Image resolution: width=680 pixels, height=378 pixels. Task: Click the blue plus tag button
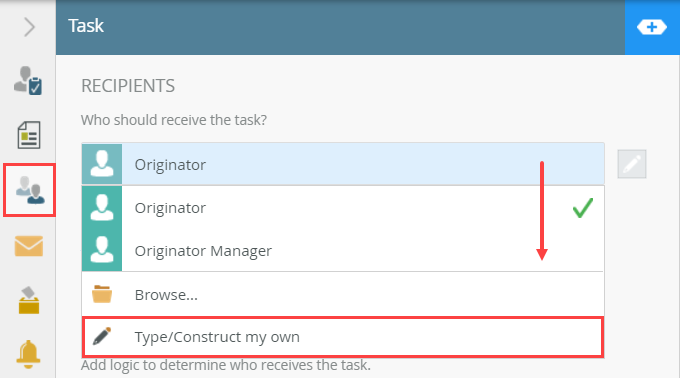point(652,27)
